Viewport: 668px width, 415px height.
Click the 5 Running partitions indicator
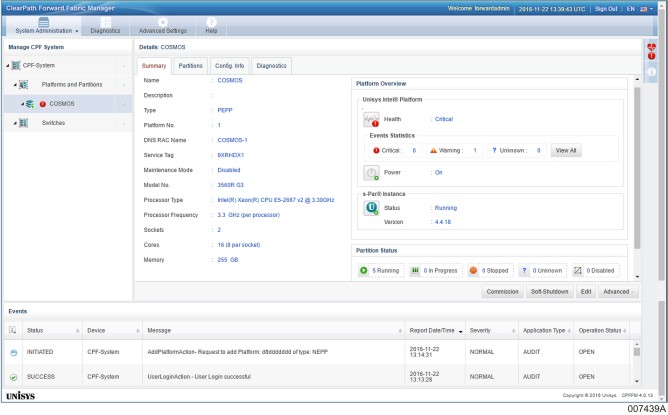(x=379, y=270)
